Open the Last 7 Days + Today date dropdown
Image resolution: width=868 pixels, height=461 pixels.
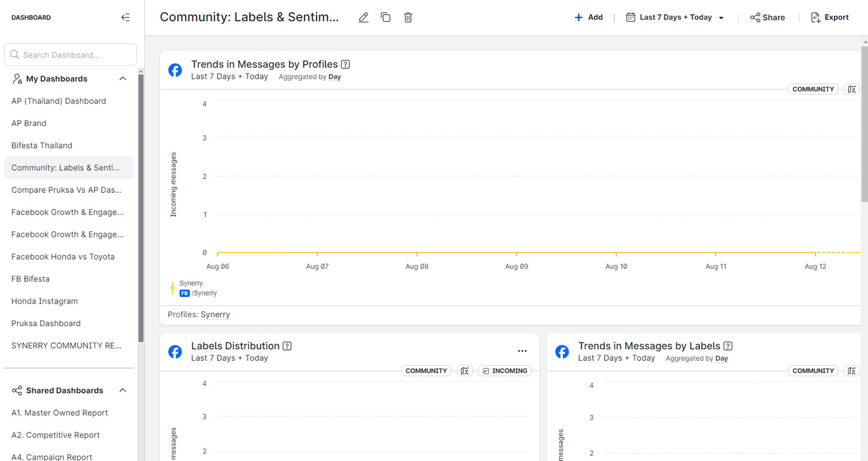tap(675, 18)
